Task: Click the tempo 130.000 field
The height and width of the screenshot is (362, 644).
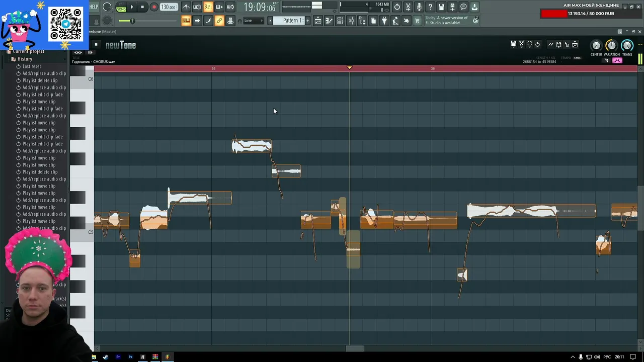Action: pos(169,7)
